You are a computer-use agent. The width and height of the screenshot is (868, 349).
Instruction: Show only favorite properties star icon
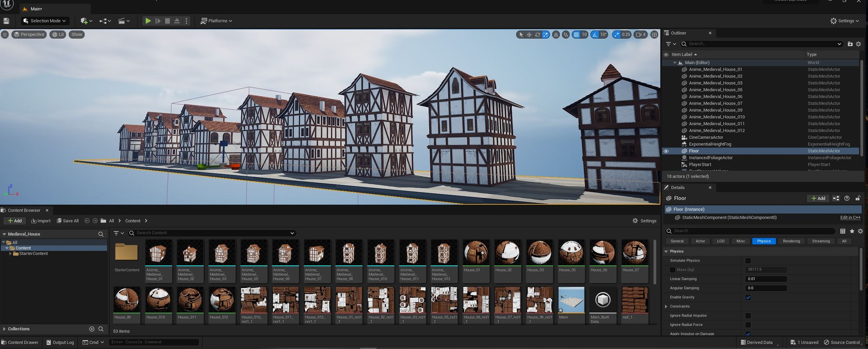tap(852, 231)
